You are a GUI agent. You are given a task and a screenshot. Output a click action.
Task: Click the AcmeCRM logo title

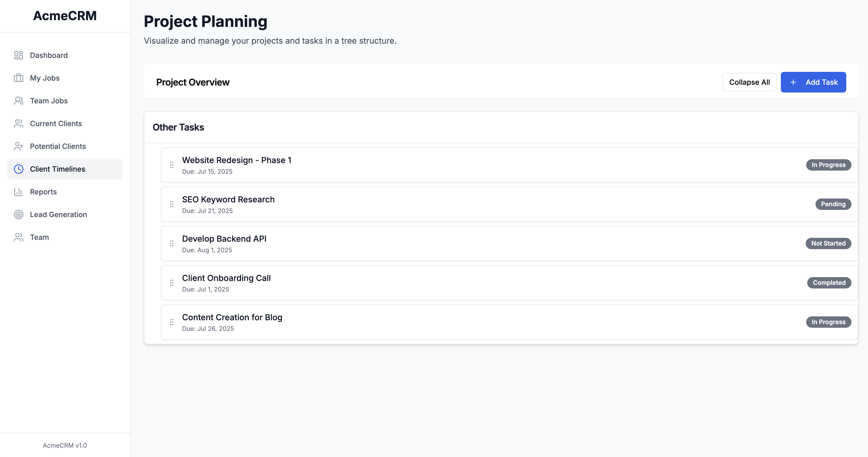pos(65,16)
